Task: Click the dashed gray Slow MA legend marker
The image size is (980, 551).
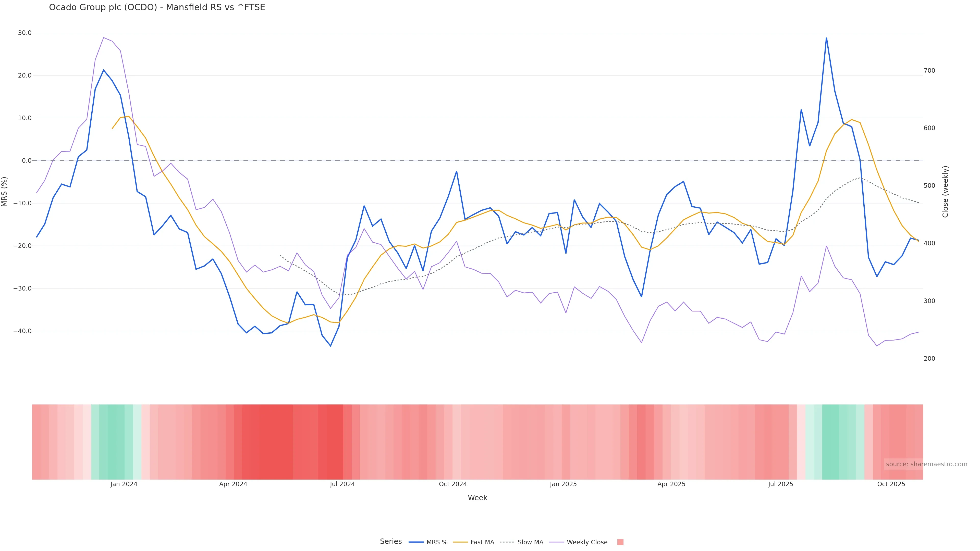Action: [507, 542]
